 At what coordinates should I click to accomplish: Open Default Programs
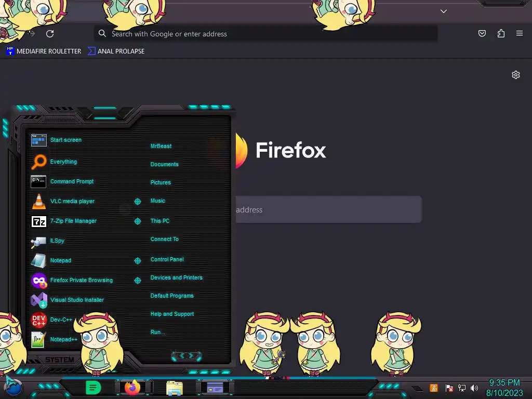coord(172,296)
